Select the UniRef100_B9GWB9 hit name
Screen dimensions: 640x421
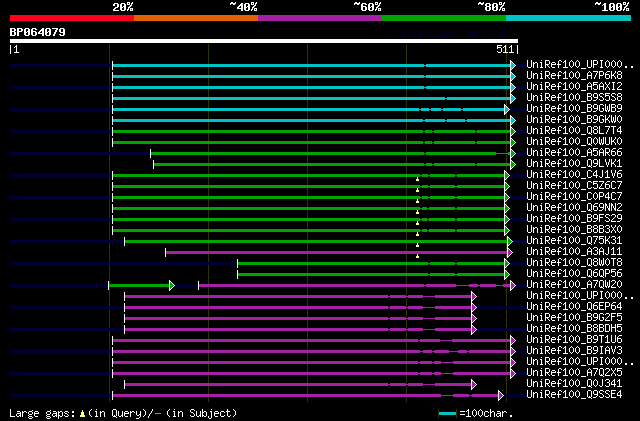tap(574, 109)
